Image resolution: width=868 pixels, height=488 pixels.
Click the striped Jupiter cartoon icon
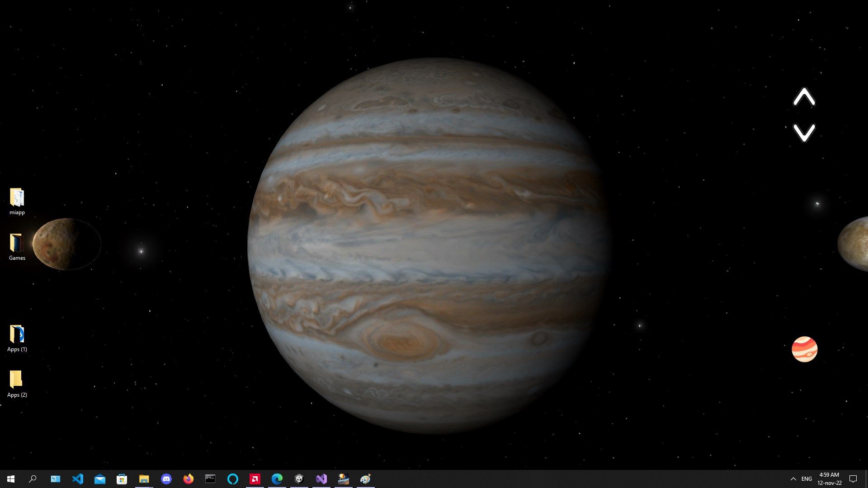tap(804, 349)
